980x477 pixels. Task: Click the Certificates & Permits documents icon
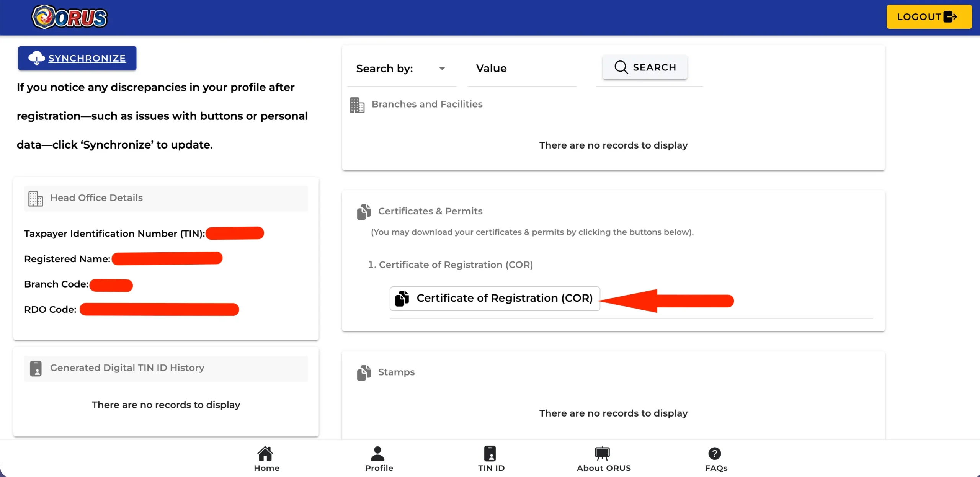pos(364,212)
